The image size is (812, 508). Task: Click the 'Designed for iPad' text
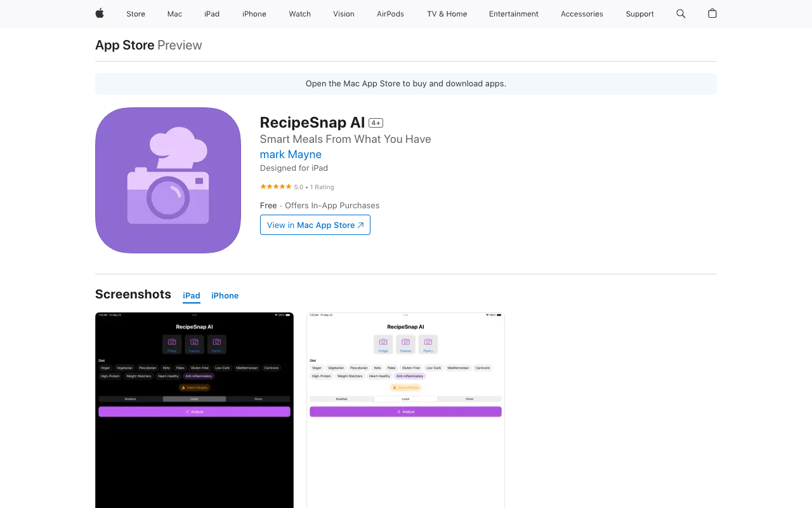point(294,168)
